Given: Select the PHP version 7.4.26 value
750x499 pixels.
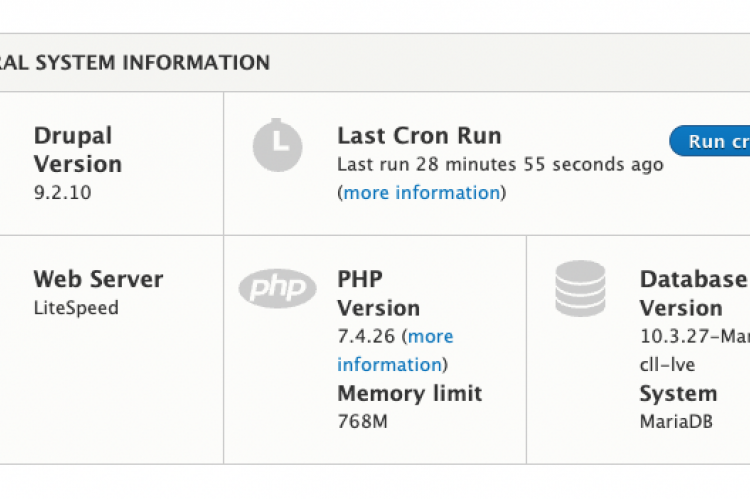Looking at the screenshot, I should pyautogui.click(x=366, y=336).
